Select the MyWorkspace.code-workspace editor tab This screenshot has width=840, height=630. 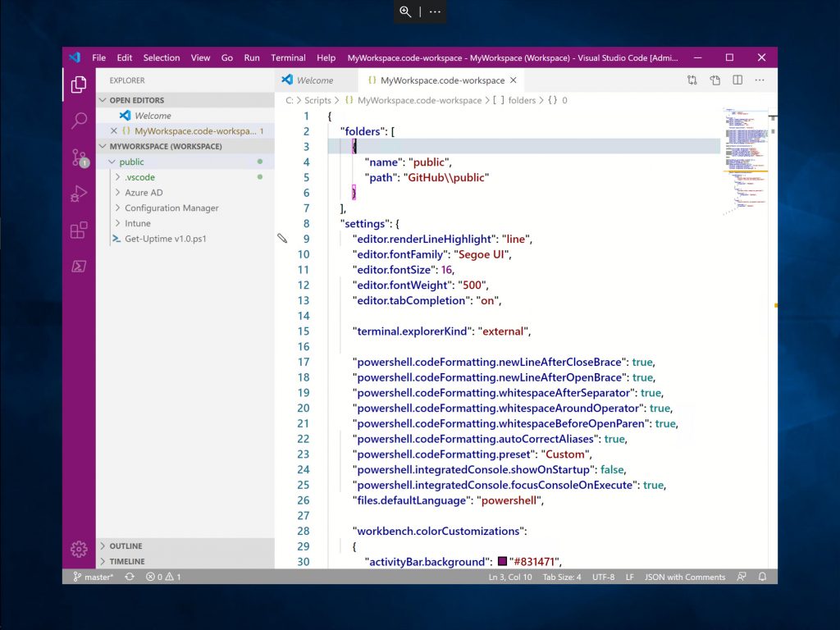point(442,80)
